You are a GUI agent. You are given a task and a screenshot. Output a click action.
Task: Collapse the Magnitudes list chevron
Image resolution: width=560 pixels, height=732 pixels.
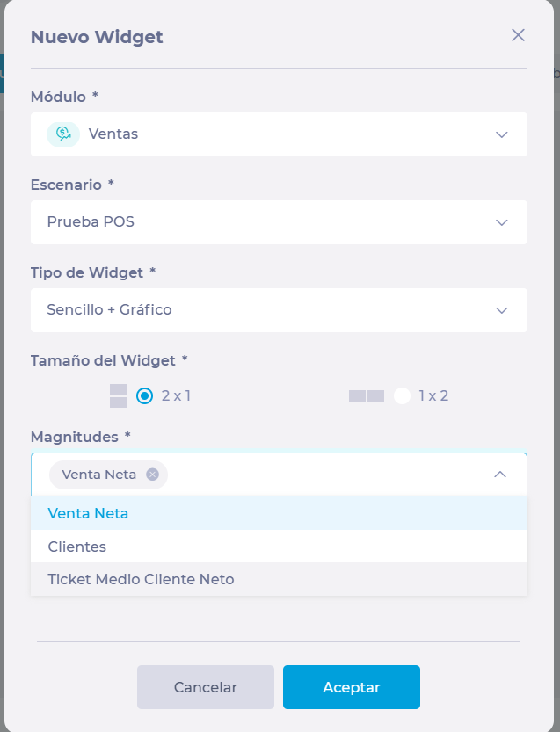[500, 475]
